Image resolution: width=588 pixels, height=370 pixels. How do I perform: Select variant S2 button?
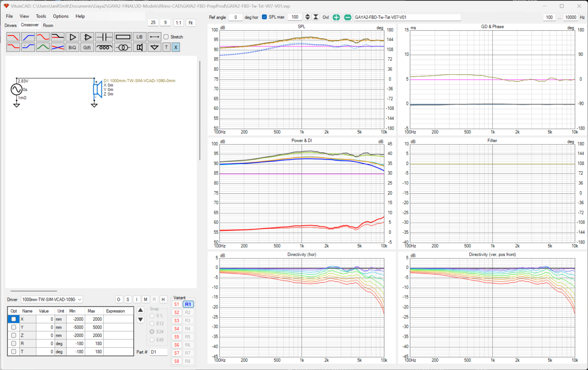coord(177,312)
